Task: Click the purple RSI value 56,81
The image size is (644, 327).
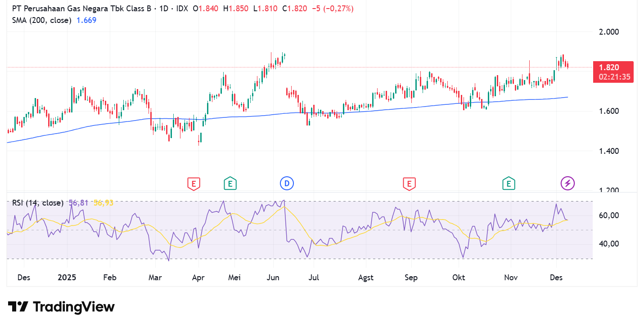Action: tap(79, 203)
